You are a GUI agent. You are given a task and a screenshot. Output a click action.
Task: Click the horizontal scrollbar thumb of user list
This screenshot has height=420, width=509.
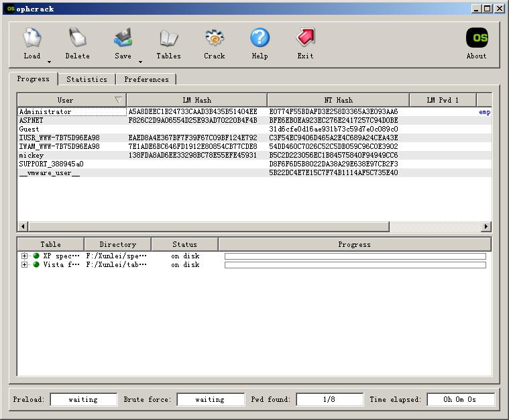pyautogui.click(x=209, y=226)
